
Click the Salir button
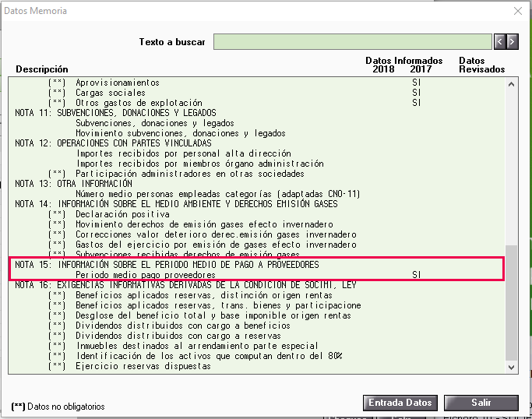click(481, 403)
